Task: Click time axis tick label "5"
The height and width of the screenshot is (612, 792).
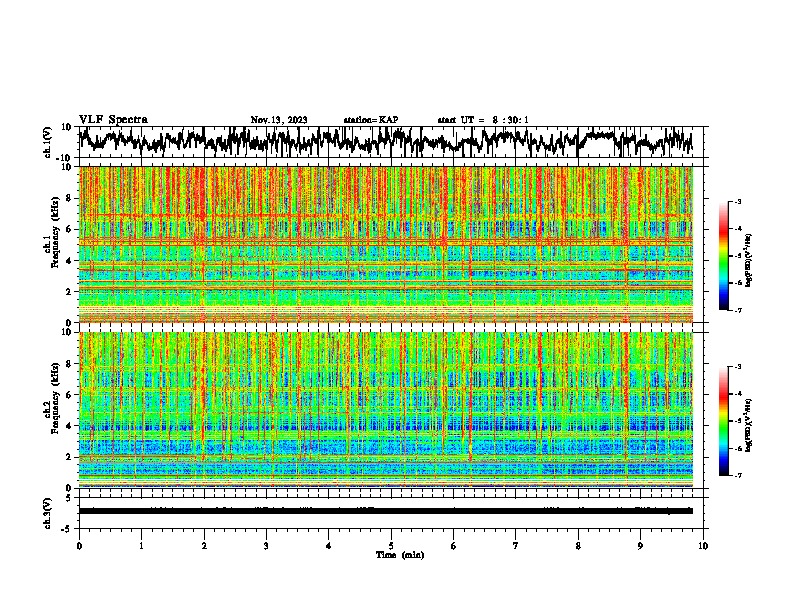Action: (391, 546)
